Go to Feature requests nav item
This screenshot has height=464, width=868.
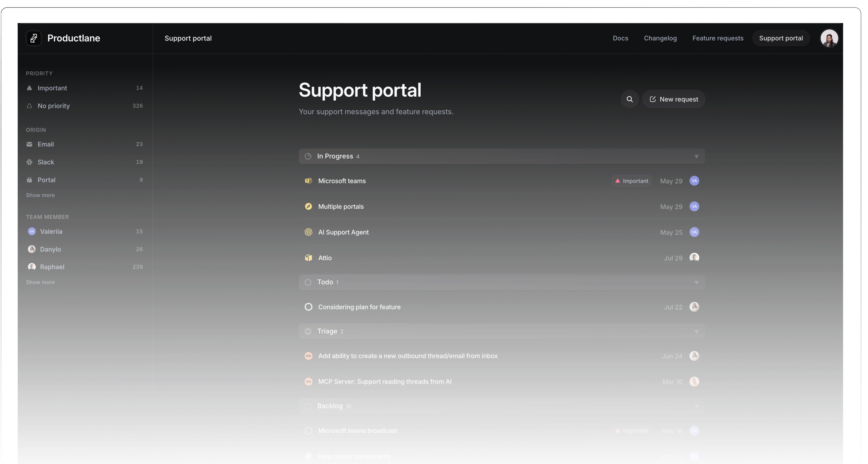718,38
